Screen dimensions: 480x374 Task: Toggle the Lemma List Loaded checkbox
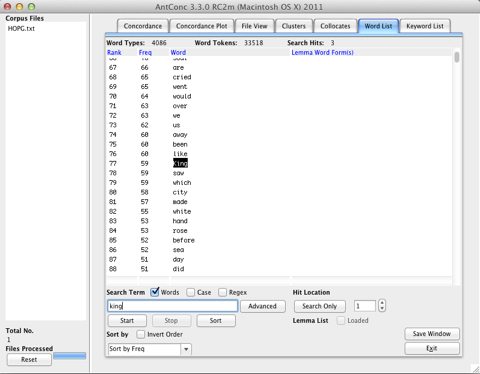pos(341,320)
